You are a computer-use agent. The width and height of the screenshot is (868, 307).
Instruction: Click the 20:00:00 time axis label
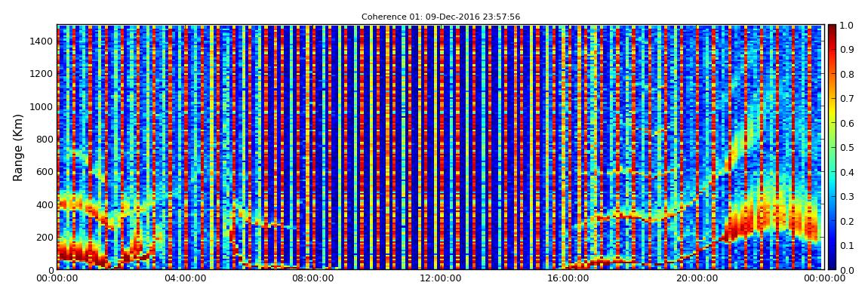697,279
